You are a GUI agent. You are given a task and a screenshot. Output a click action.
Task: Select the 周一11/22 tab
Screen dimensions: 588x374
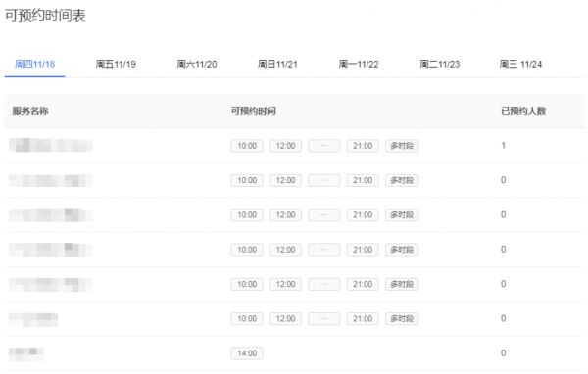tap(359, 64)
